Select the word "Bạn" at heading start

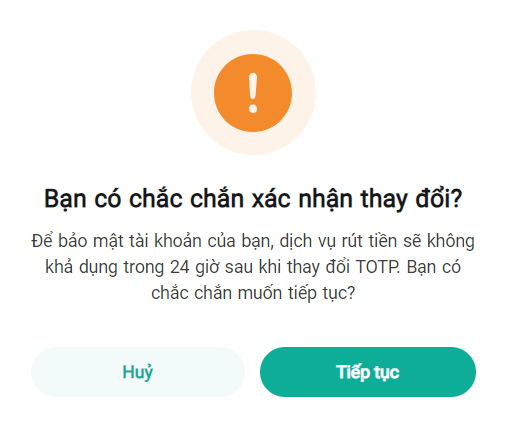65,199
